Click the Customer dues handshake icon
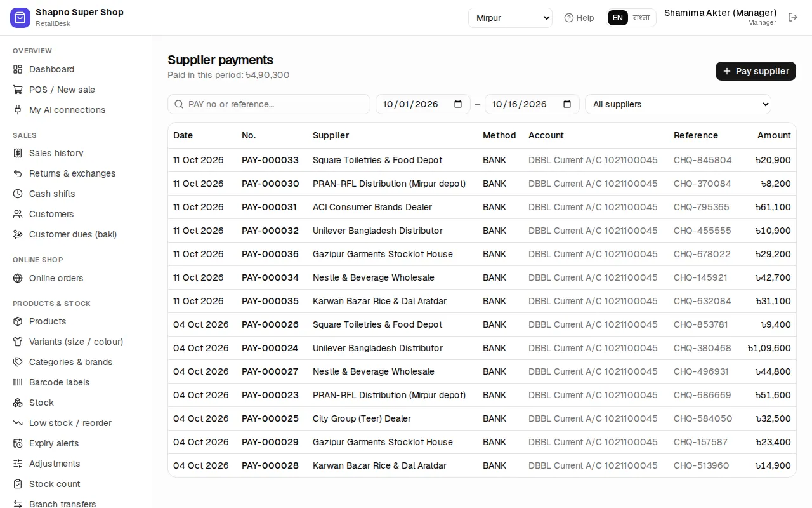Image resolution: width=812 pixels, height=508 pixels. (x=18, y=234)
